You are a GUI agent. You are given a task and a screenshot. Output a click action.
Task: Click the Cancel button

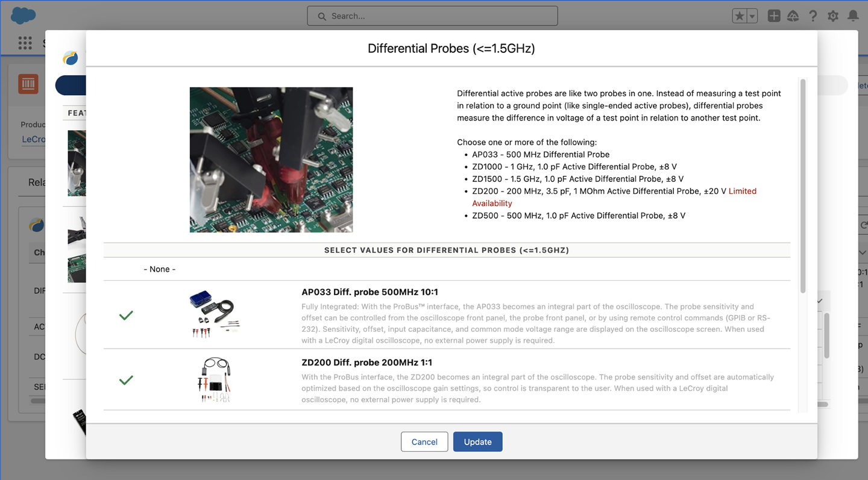[x=424, y=441]
